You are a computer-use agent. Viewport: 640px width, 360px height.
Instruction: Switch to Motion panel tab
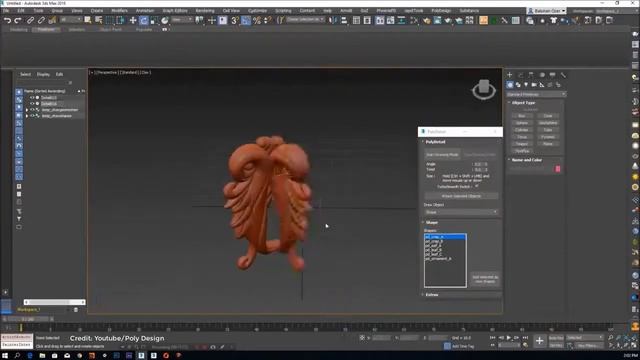point(542,75)
